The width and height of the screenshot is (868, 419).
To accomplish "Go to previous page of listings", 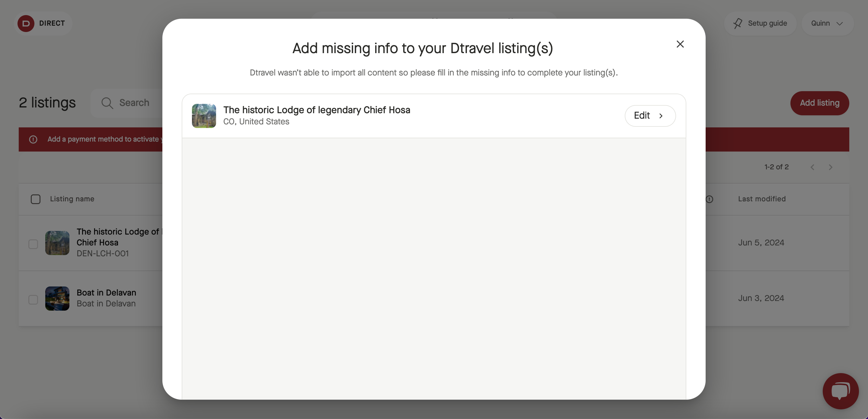I will pos(812,167).
